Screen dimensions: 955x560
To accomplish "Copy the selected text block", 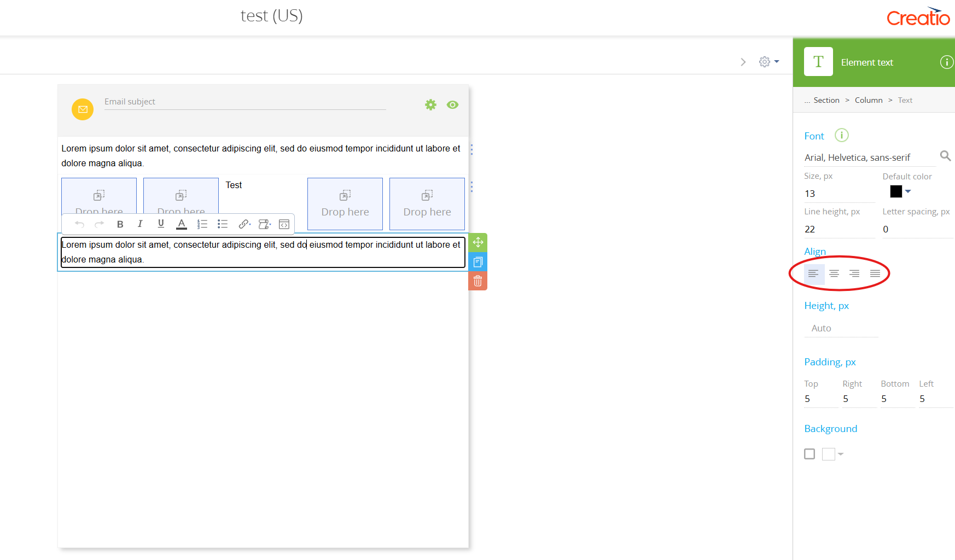I will [x=478, y=262].
